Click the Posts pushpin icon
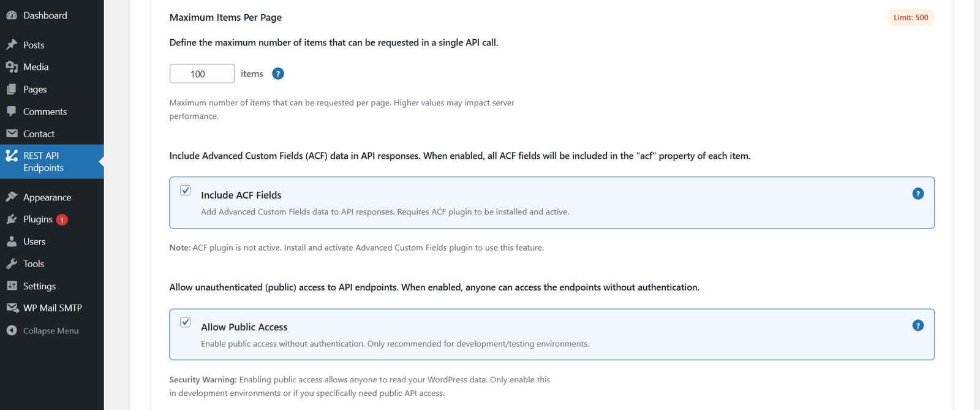Screen dimensions: 980x410 click(12, 45)
